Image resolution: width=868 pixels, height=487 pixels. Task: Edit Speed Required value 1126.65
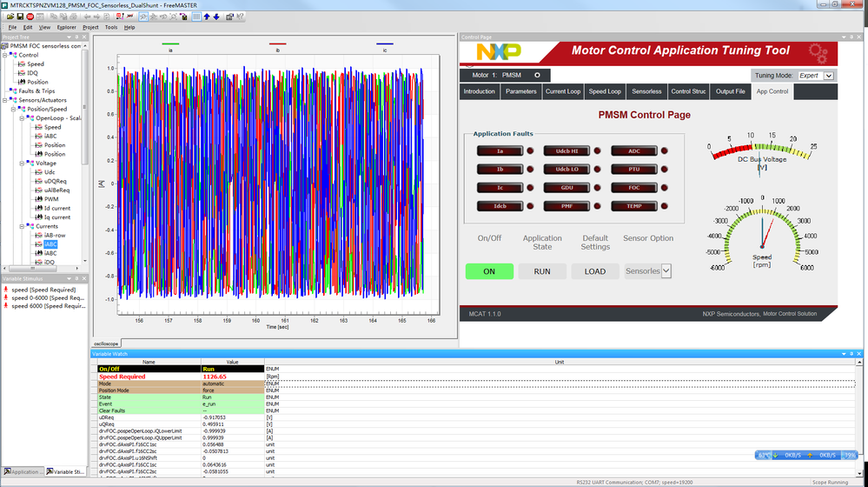(233, 377)
